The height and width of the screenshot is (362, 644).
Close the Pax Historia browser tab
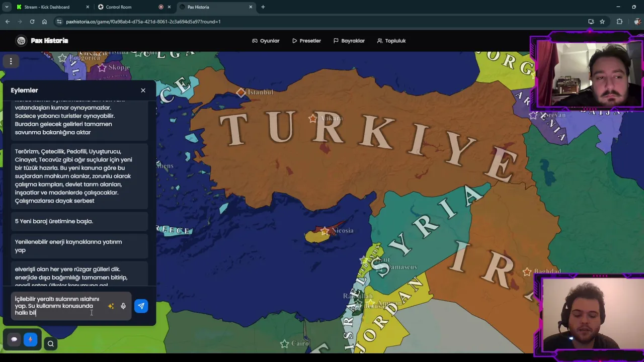pos(251,7)
